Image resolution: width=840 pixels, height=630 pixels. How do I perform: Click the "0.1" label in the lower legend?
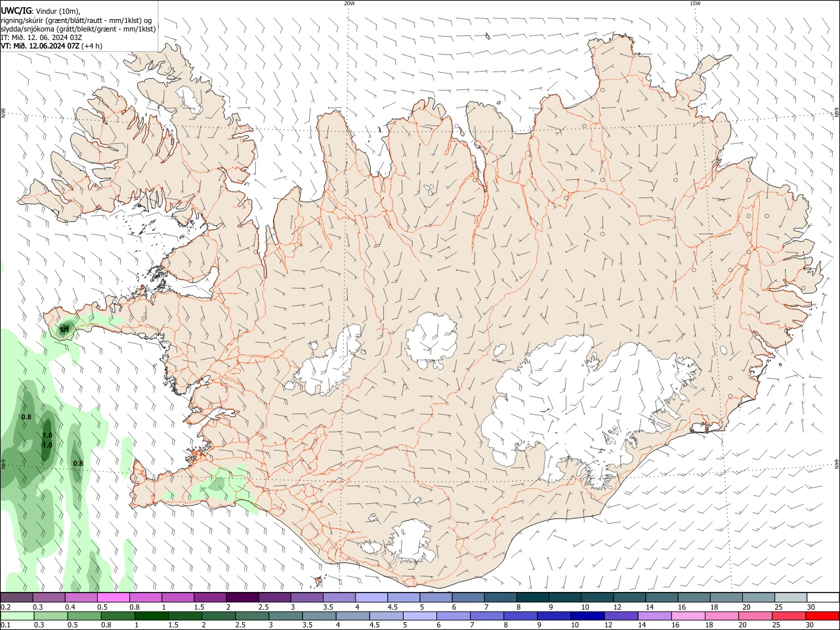point(5,625)
